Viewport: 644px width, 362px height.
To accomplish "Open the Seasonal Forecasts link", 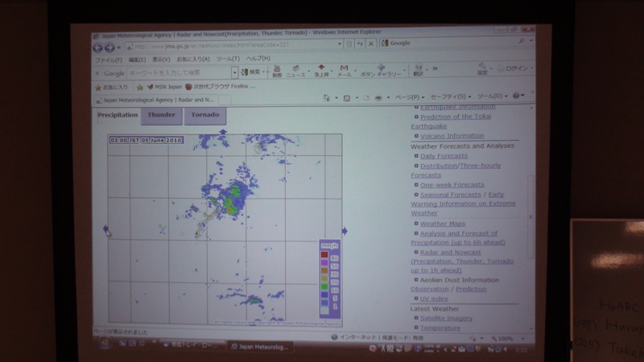I will pos(450,195).
